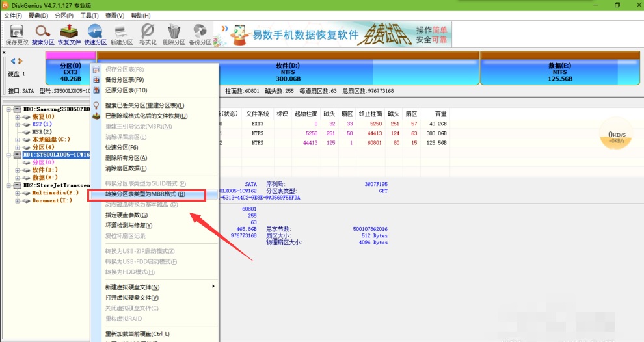Open the 工具(T) menu
This screenshot has width=644, height=342.
click(89, 16)
